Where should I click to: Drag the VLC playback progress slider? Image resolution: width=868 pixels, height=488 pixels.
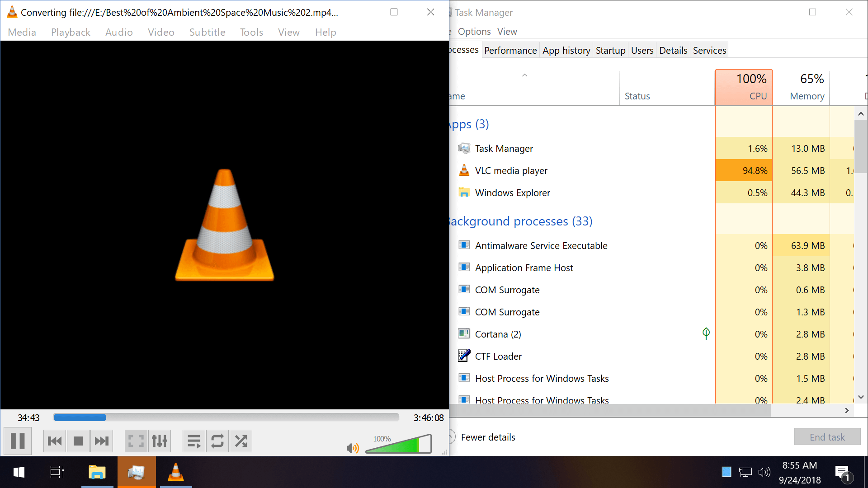coord(104,417)
